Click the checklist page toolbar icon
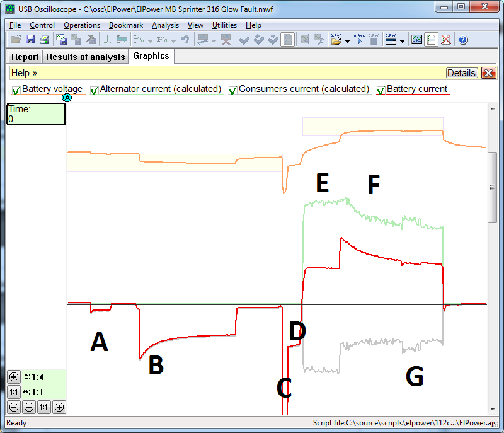504x433 pixels. click(288, 40)
